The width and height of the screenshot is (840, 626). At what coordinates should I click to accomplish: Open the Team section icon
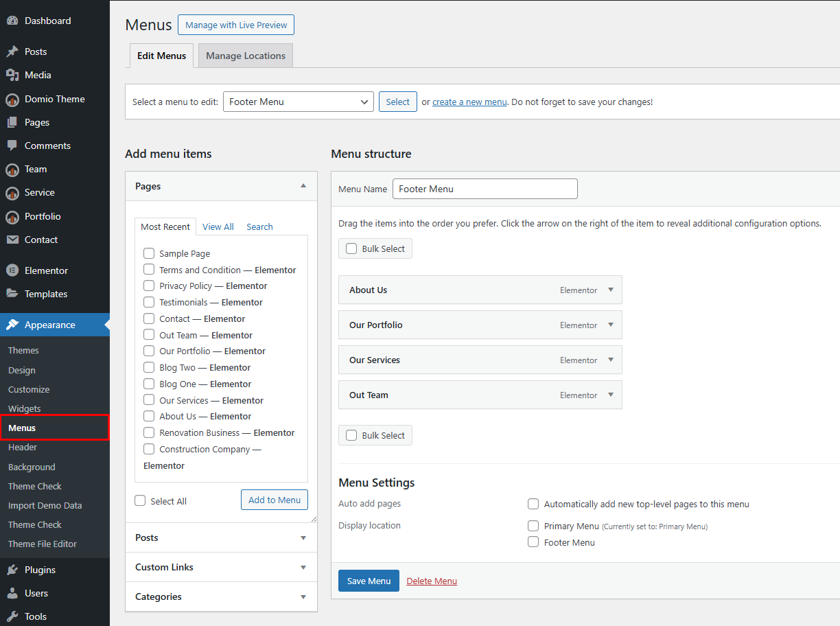point(14,169)
